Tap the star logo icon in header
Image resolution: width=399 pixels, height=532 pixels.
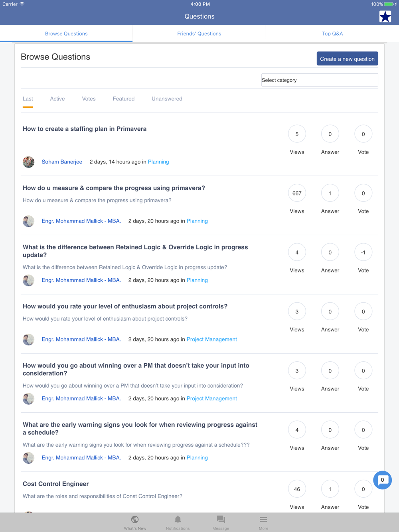pos(385,17)
